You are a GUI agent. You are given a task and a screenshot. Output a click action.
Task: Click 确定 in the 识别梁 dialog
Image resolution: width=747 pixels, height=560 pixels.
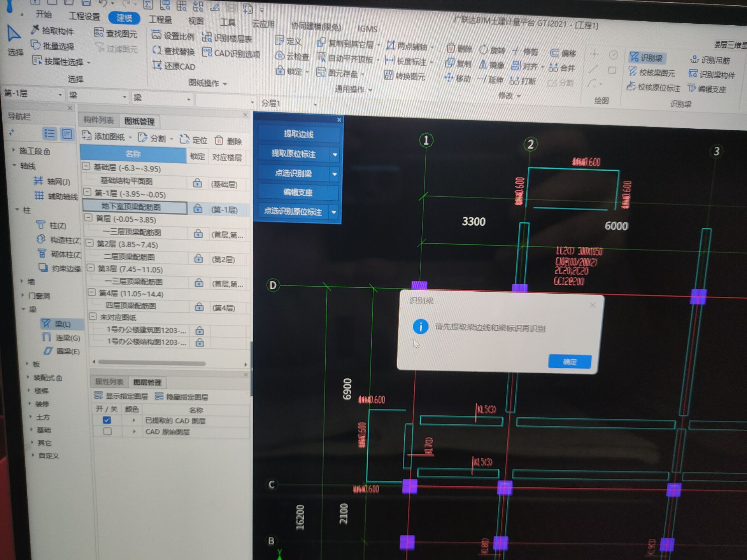pyautogui.click(x=570, y=362)
